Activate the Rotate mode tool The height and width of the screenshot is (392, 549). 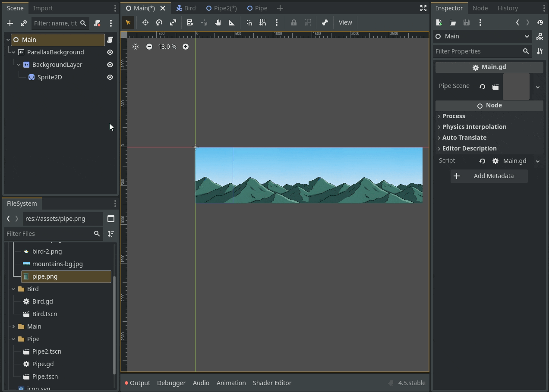click(x=159, y=22)
